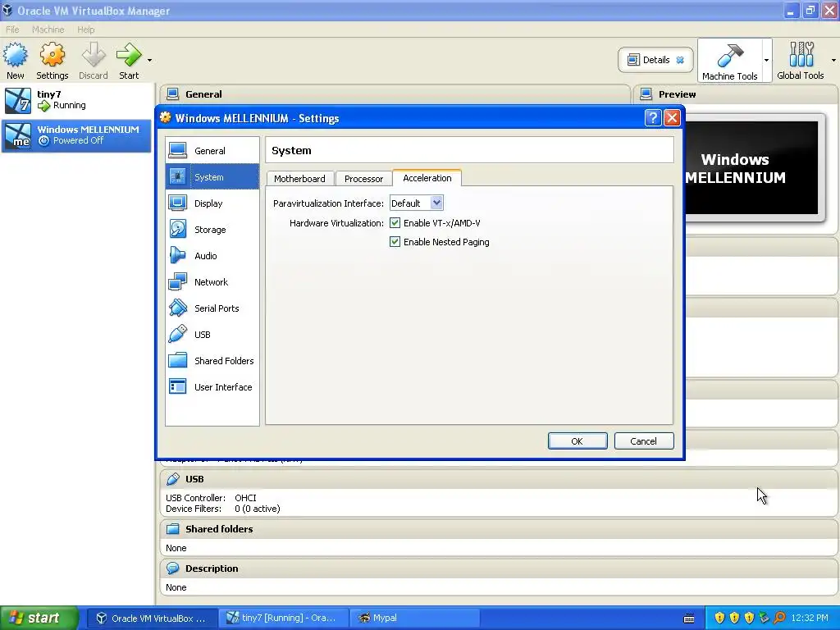840x630 pixels.
Task: Open the Network settings category
Action: (212, 282)
